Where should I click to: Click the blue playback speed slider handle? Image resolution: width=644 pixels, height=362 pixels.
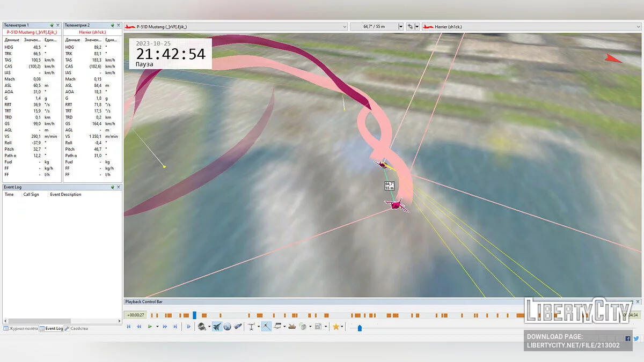(x=360, y=328)
